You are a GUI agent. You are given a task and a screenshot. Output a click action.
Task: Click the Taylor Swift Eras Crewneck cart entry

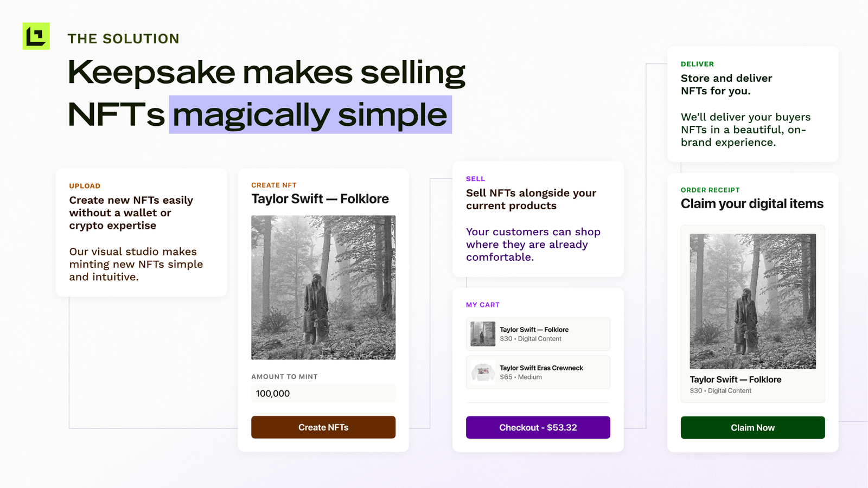[538, 372]
